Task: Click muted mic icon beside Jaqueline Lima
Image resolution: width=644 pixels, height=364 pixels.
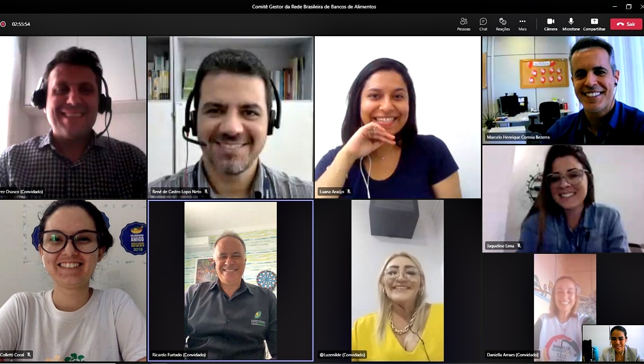Action: click(x=519, y=246)
